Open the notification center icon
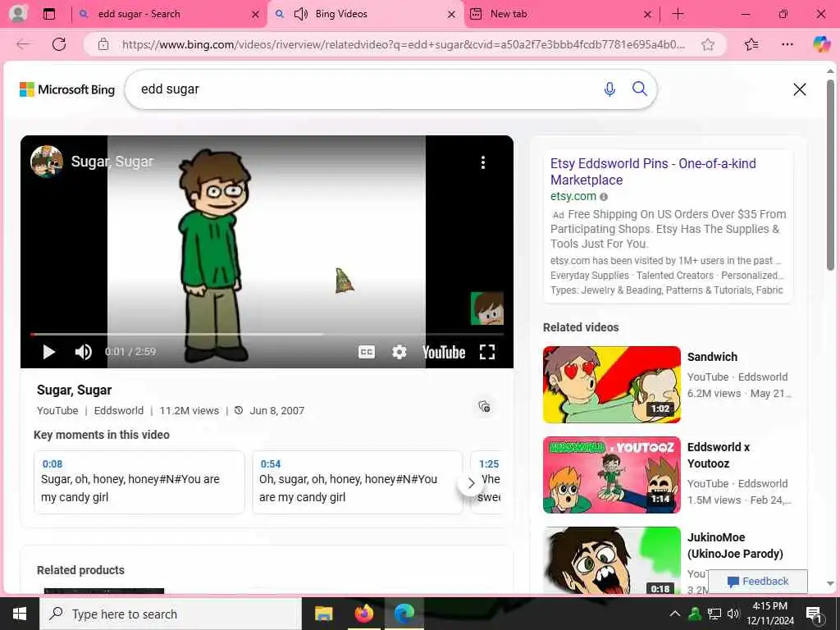The image size is (840, 630). click(x=813, y=614)
